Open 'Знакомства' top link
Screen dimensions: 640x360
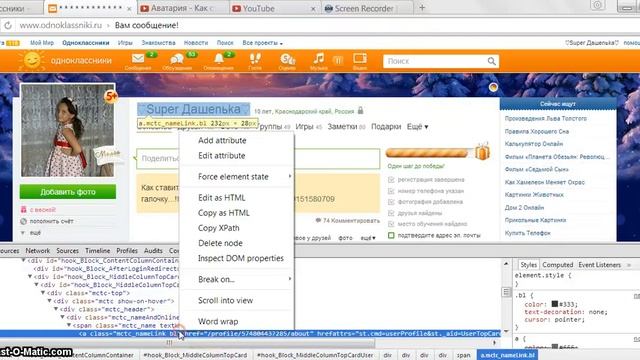pos(158,43)
